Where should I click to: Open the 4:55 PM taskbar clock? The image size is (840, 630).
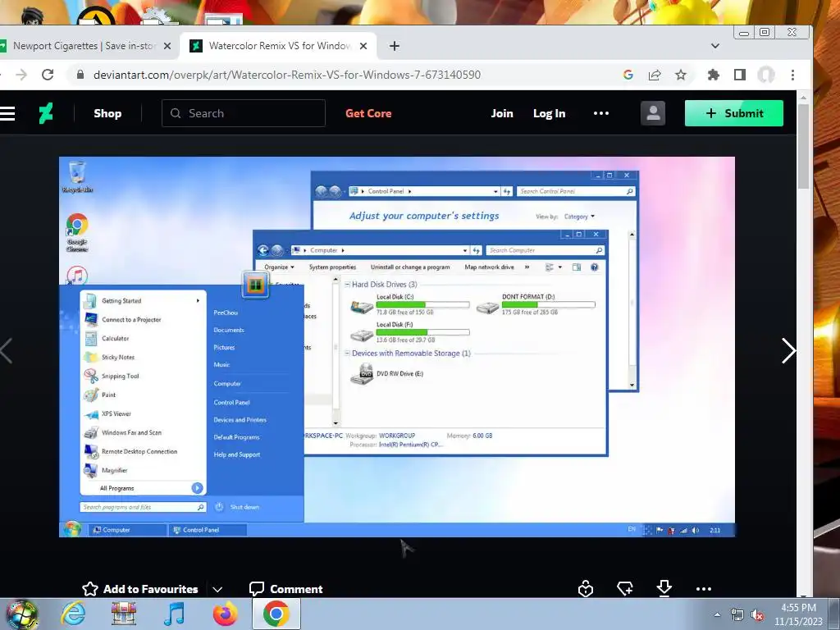pyautogui.click(x=799, y=614)
